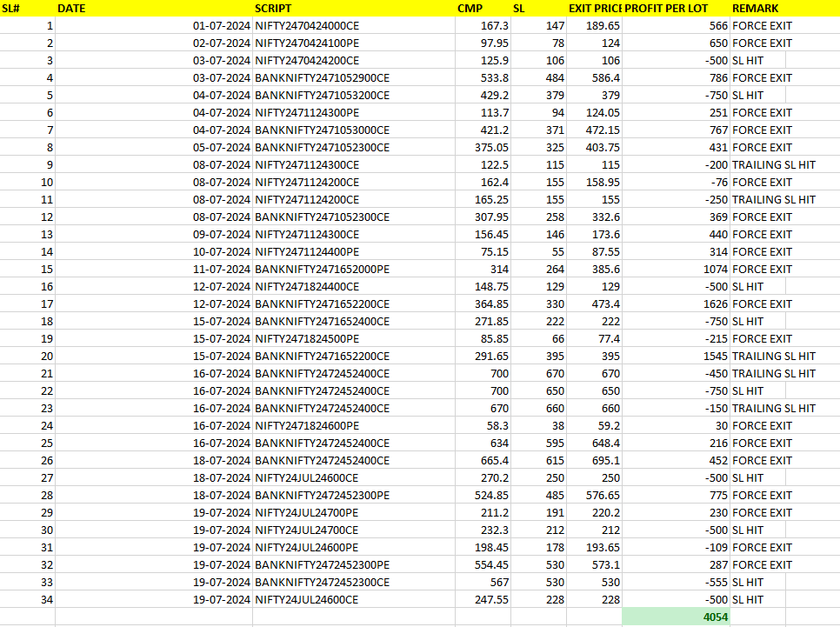This screenshot has width=840, height=627.
Task: Click date cell 01-07-2024
Action: (154, 26)
